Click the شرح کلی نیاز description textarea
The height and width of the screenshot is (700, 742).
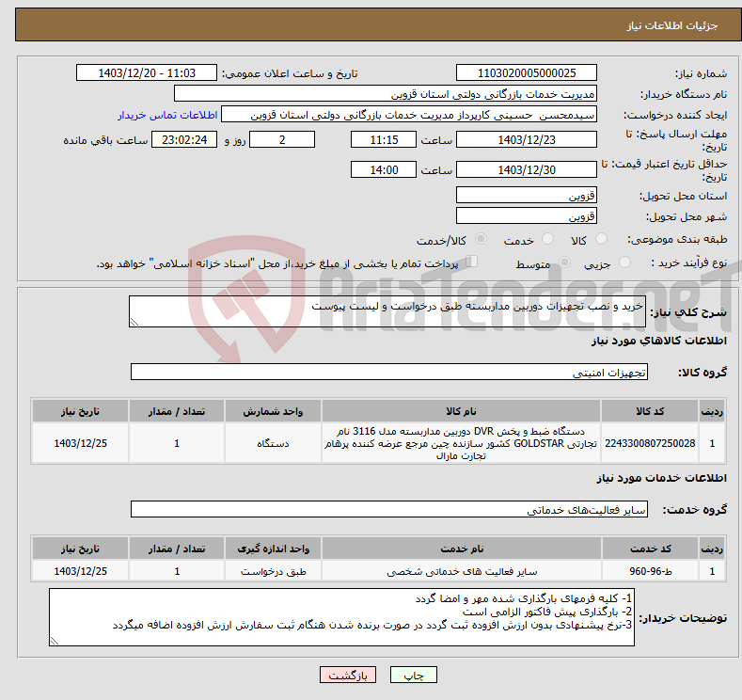click(x=387, y=311)
